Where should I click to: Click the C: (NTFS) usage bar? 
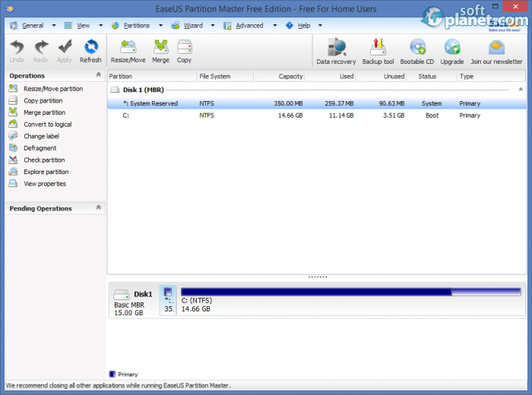coord(351,292)
